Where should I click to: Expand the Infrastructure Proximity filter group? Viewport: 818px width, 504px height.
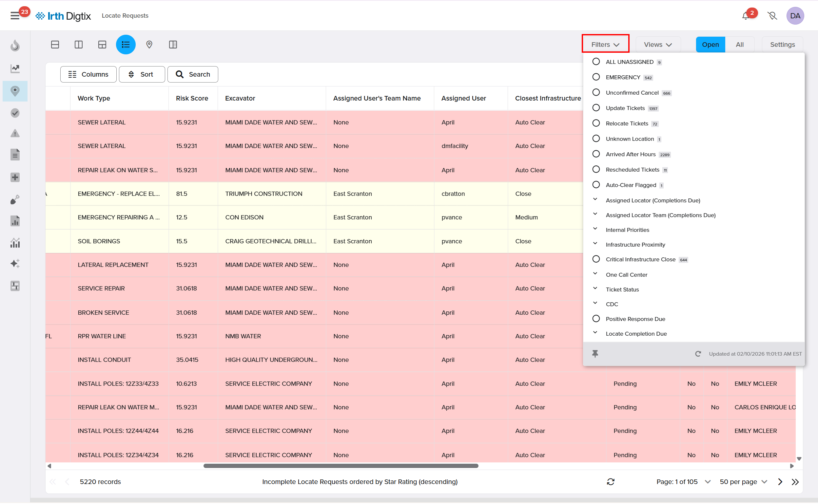[x=635, y=244]
